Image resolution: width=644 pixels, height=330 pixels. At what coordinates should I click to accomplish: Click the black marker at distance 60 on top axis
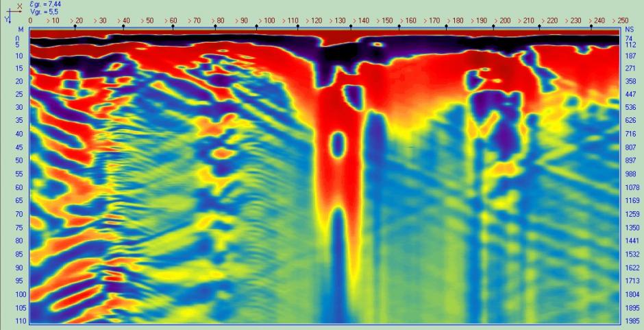[173, 26]
